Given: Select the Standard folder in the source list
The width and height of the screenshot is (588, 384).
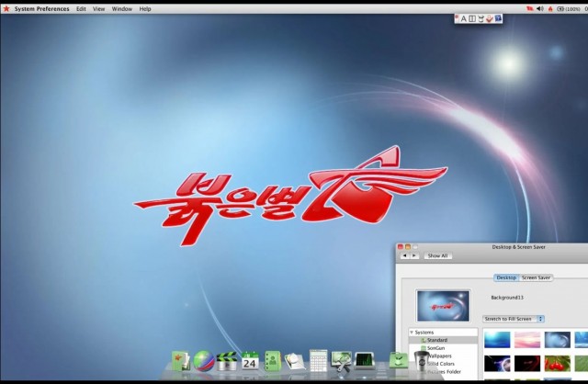Looking at the screenshot, I should click(436, 340).
